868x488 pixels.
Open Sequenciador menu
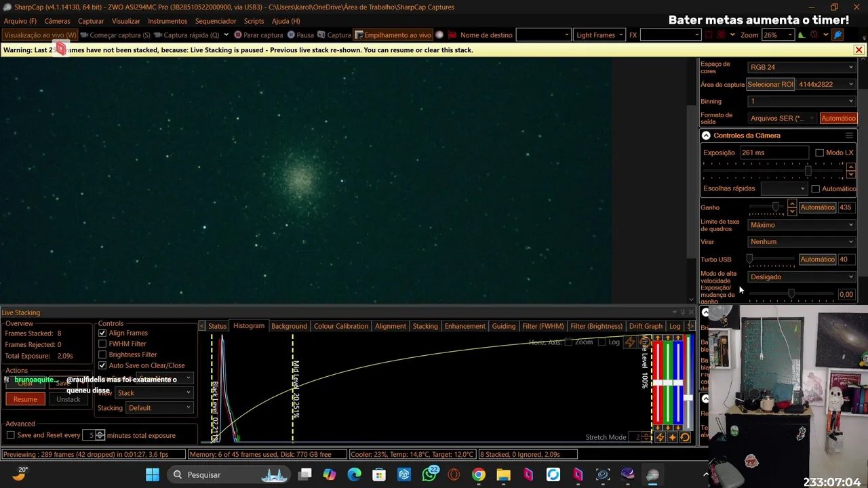click(216, 21)
